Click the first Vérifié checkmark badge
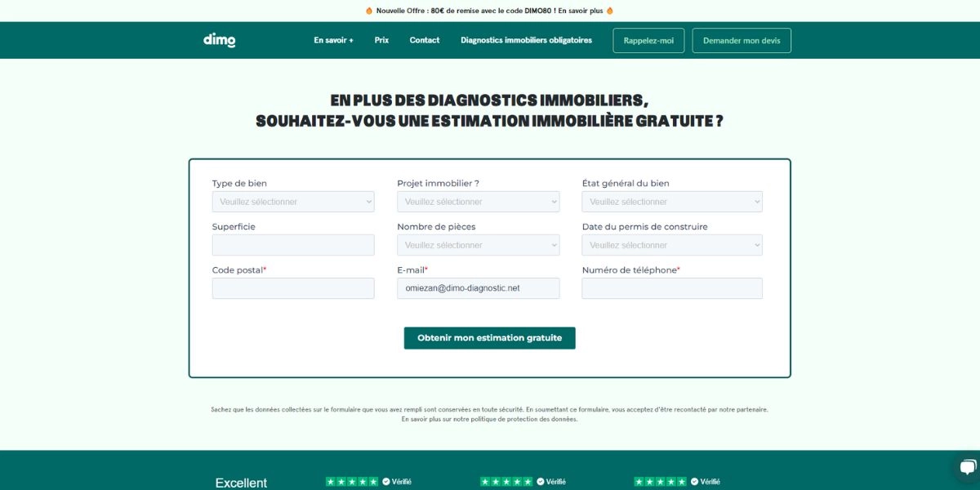 click(385, 481)
